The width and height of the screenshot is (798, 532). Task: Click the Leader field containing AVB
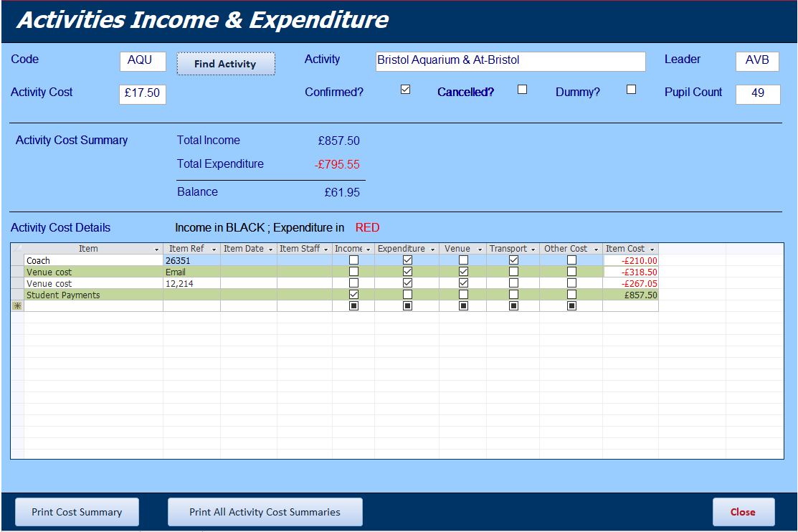click(x=757, y=61)
